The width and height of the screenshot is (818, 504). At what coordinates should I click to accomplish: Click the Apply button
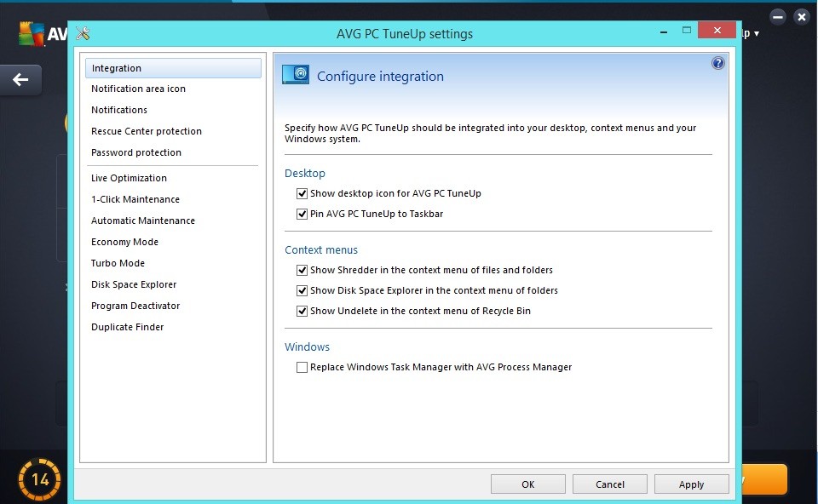[692, 484]
